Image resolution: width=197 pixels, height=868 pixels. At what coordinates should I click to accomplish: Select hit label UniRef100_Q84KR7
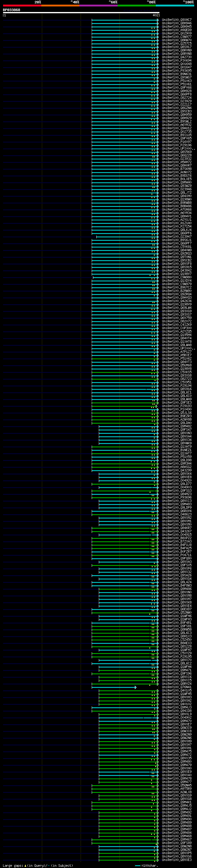pos(177,528)
